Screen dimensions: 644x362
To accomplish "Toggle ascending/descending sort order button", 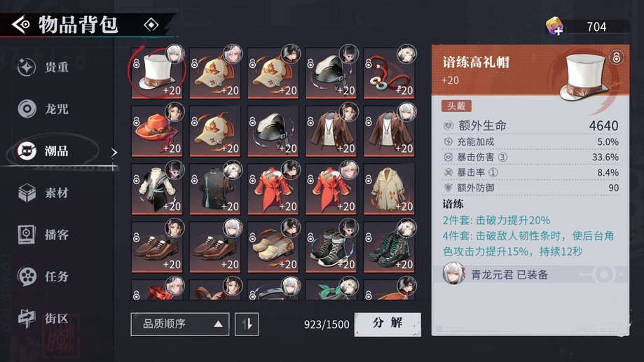I will coord(247,324).
